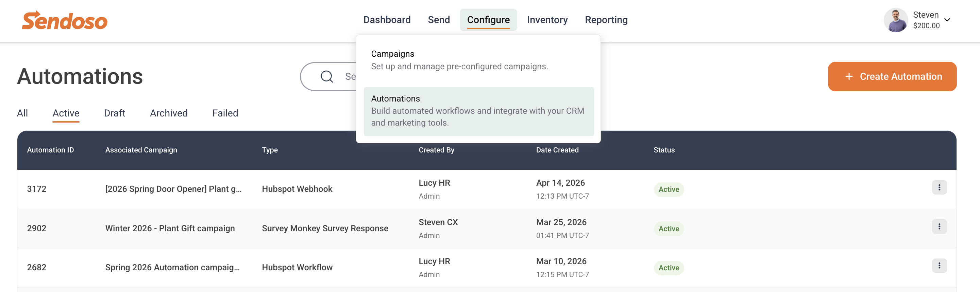Click the Associated Campaign column header
Image resolution: width=980 pixels, height=292 pixels.
click(141, 150)
